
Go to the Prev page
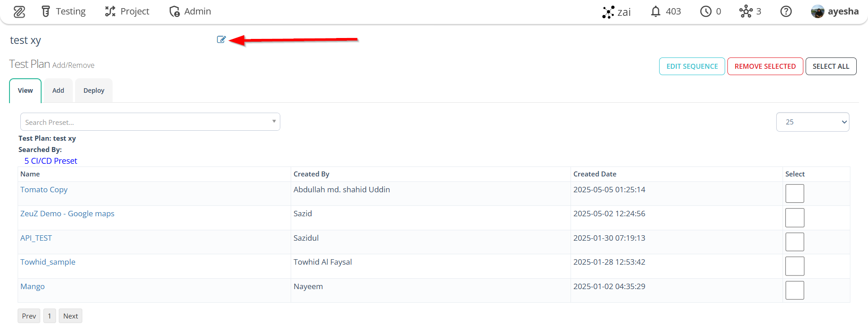29,316
